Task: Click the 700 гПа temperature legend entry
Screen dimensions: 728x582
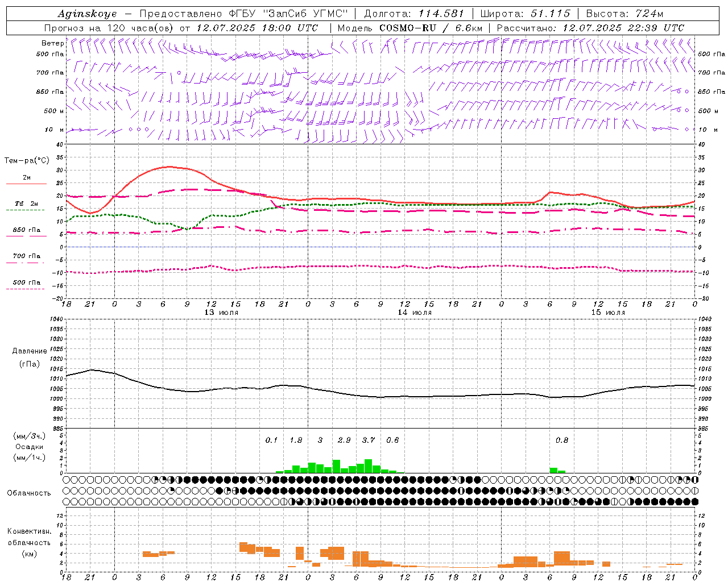Action: point(27,256)
